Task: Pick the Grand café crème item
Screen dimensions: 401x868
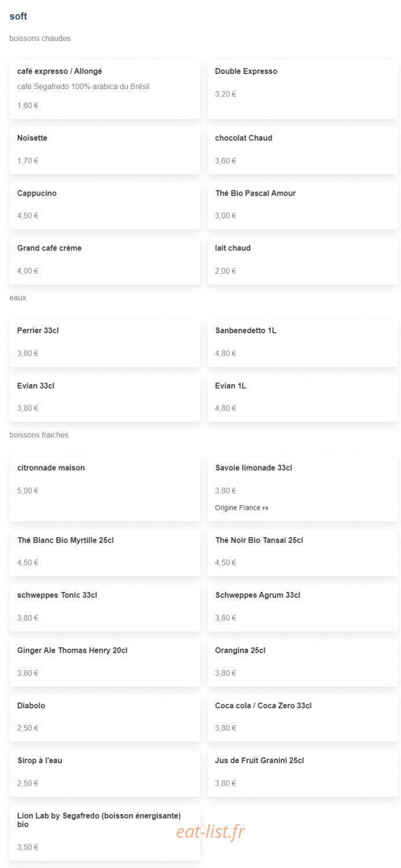Action: (105, 260)
